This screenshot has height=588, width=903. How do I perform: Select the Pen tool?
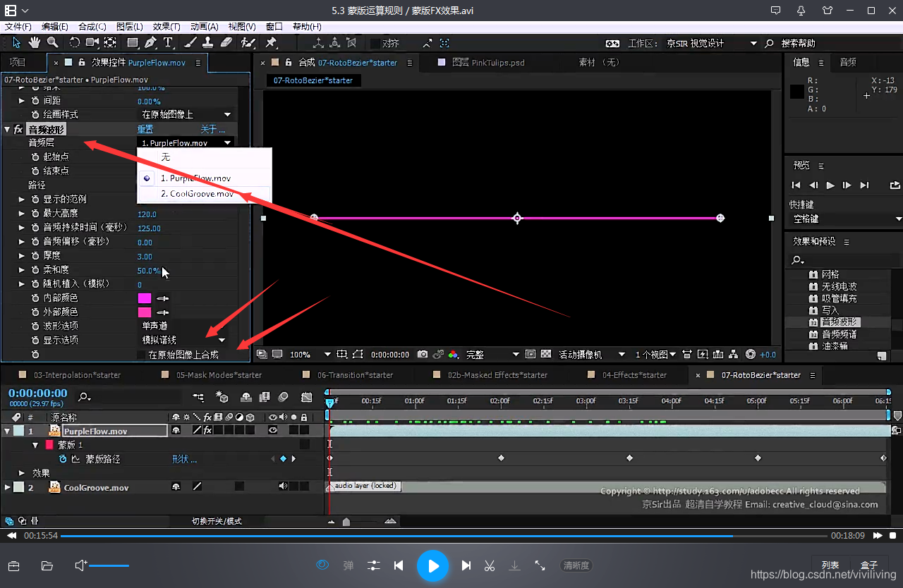click(x=151, y=43)
